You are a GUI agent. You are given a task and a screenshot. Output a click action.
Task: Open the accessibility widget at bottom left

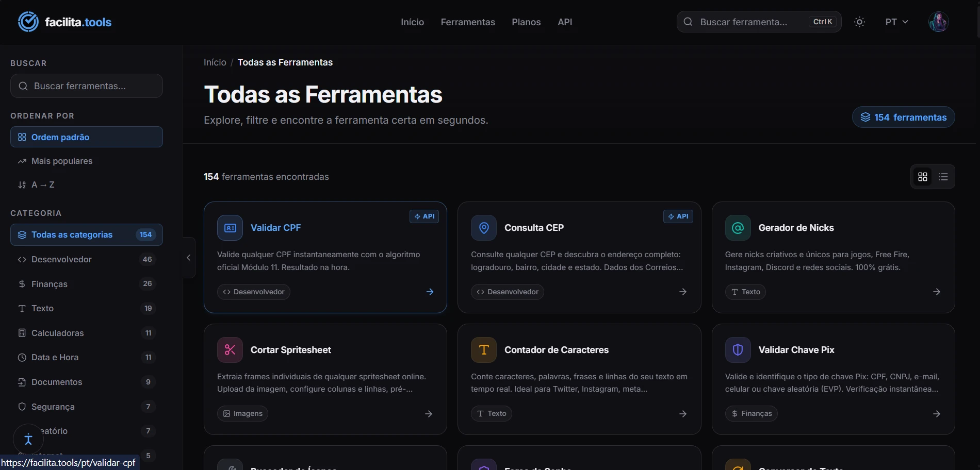tap(27, 439)
